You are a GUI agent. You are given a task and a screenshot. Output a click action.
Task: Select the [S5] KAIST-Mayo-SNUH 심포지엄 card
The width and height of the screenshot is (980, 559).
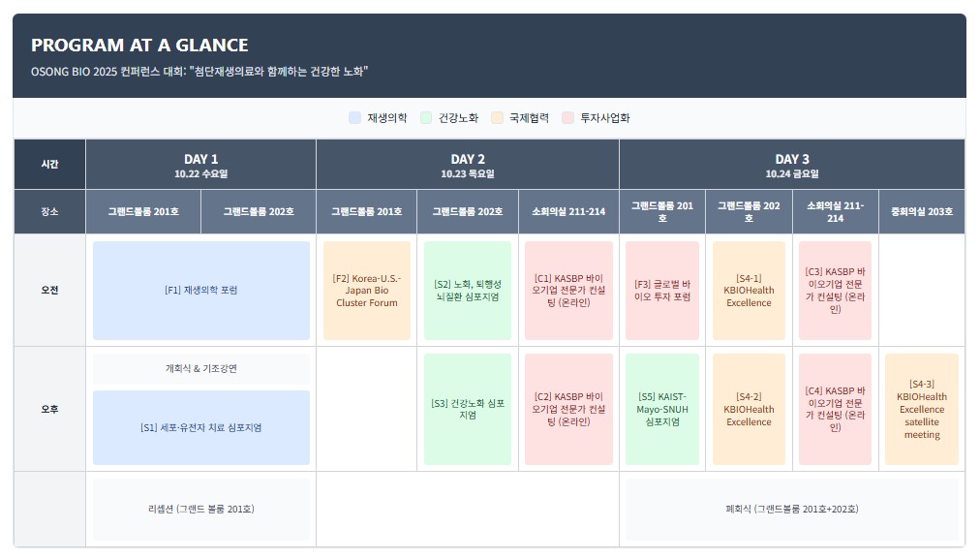click(x=661, y=409)
